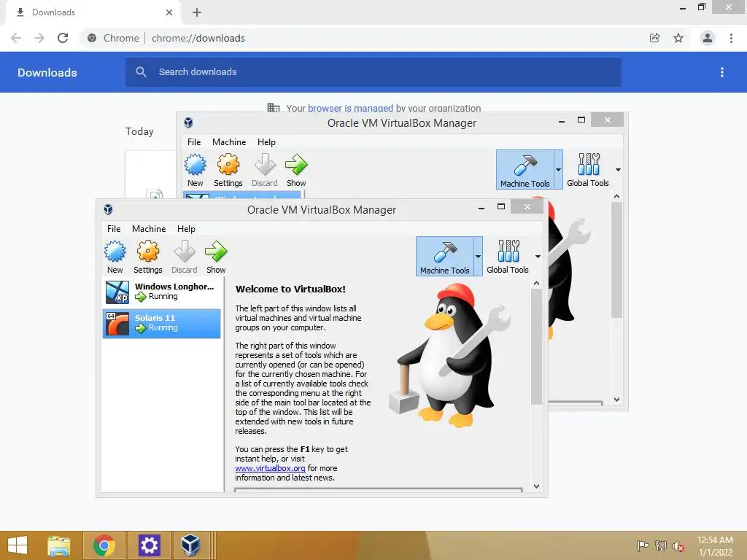The height and width of the screenshot is (560, 747).
Task: Expand Machine Tools dropdown arrow in front window
Action: tap(478, 257)
